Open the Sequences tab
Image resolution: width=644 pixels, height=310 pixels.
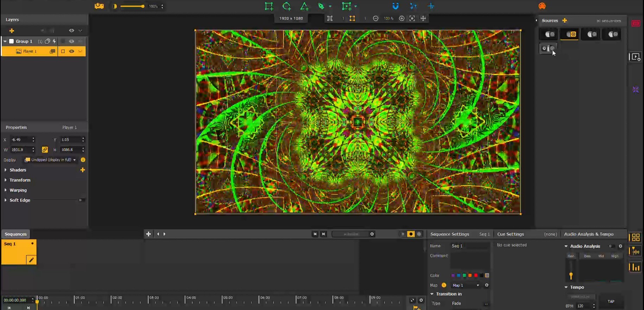click(15, 234)
